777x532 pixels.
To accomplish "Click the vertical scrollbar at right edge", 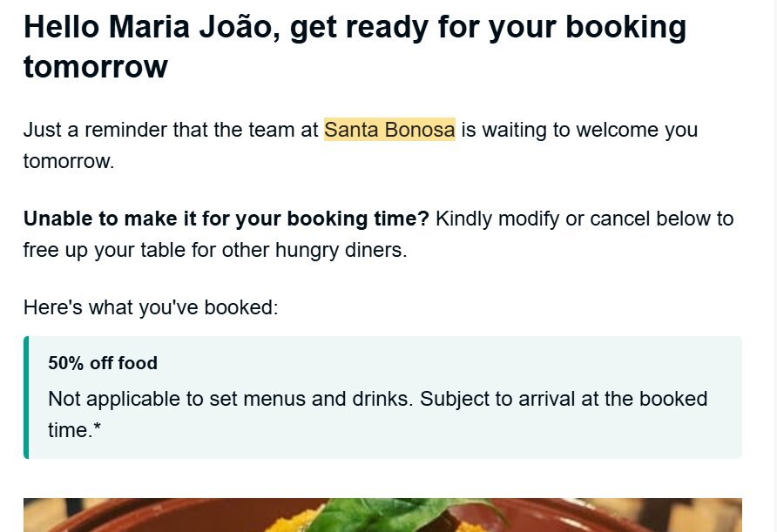I will 773,261.
